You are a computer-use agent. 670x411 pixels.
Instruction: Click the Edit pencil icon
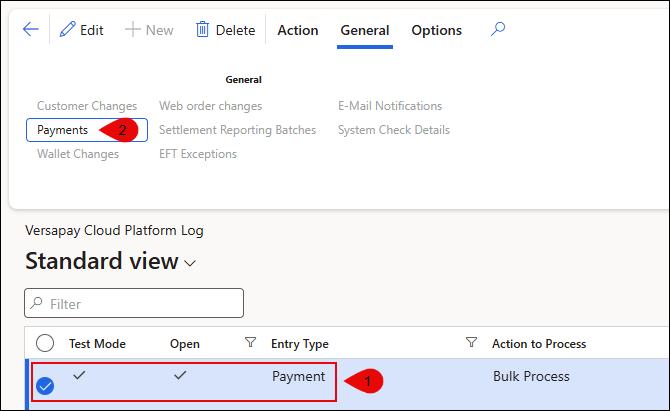click(x=68, y=29)
